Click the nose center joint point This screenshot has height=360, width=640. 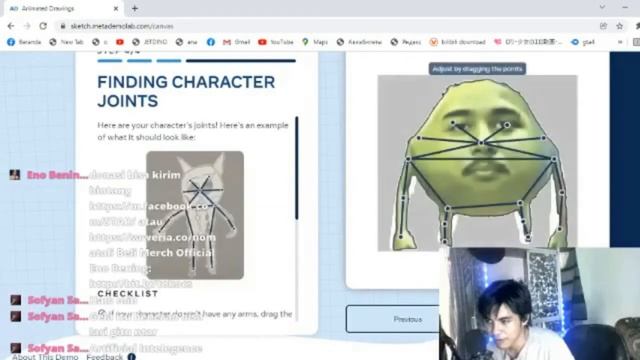[x=481, y=143]
